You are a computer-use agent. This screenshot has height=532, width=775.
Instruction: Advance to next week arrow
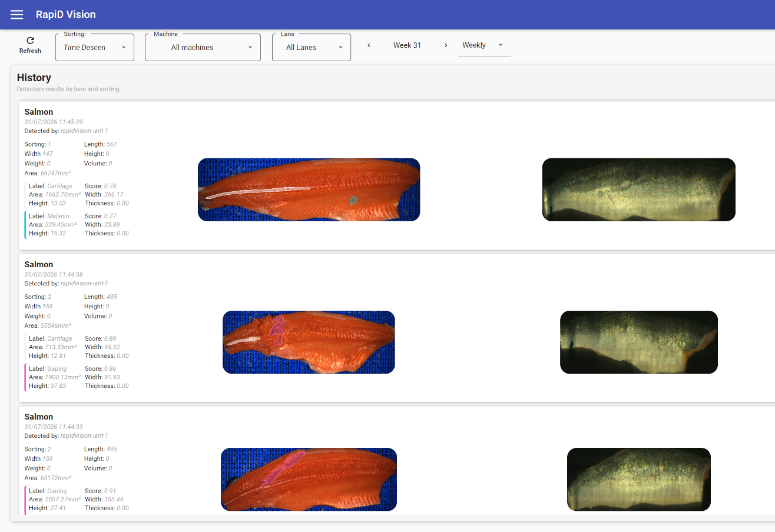tap(445, 45)
